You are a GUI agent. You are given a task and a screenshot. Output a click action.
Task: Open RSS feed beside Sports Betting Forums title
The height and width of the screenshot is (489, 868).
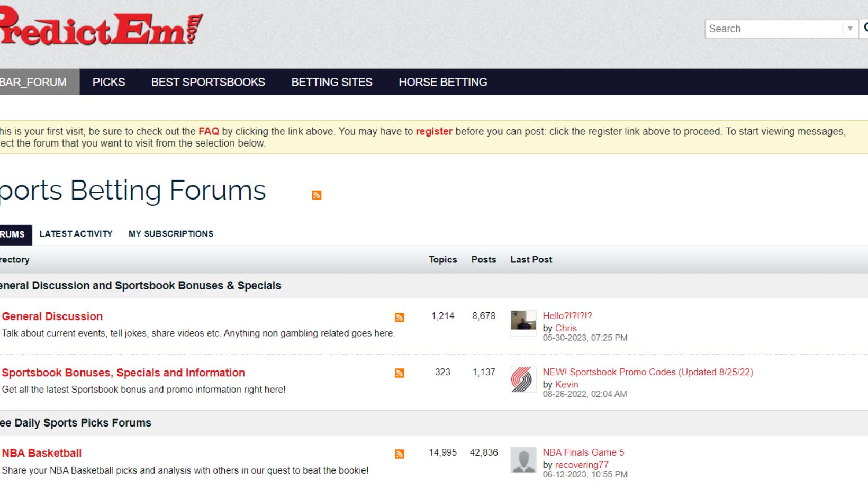(317, 195)
